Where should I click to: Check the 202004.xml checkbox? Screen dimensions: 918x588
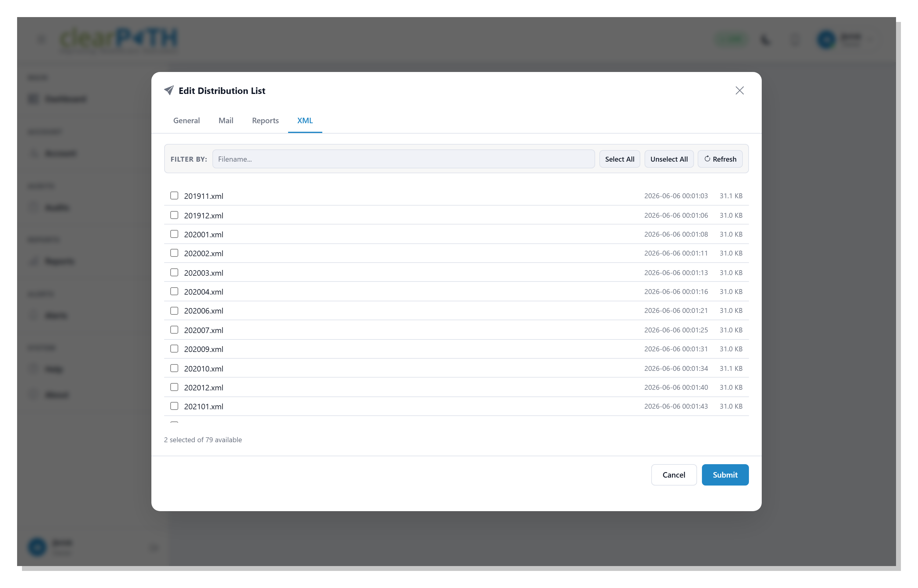coord(174,292)
